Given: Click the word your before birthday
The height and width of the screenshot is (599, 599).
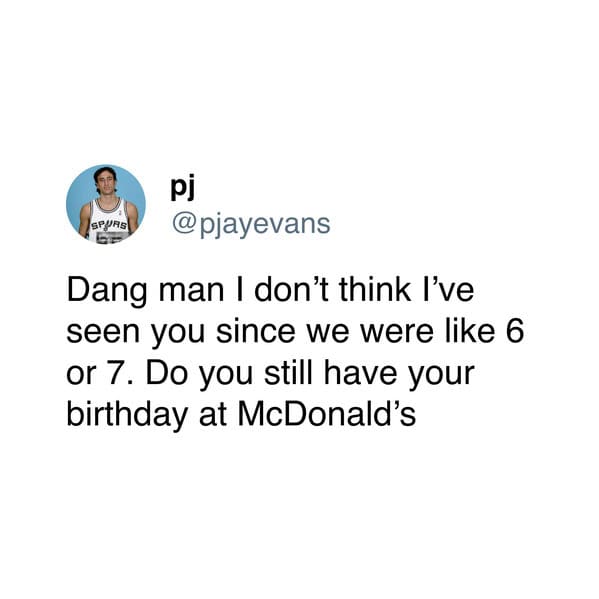Looking at the screenshot, I should (441, 376).
